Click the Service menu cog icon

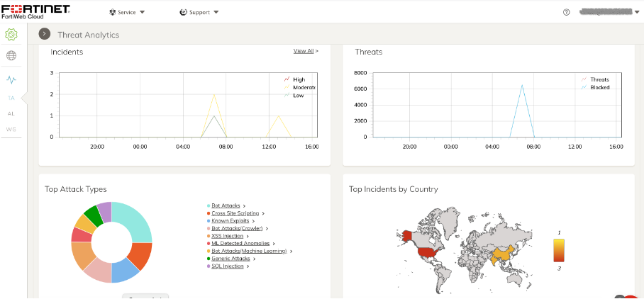(x=112, y=12)
